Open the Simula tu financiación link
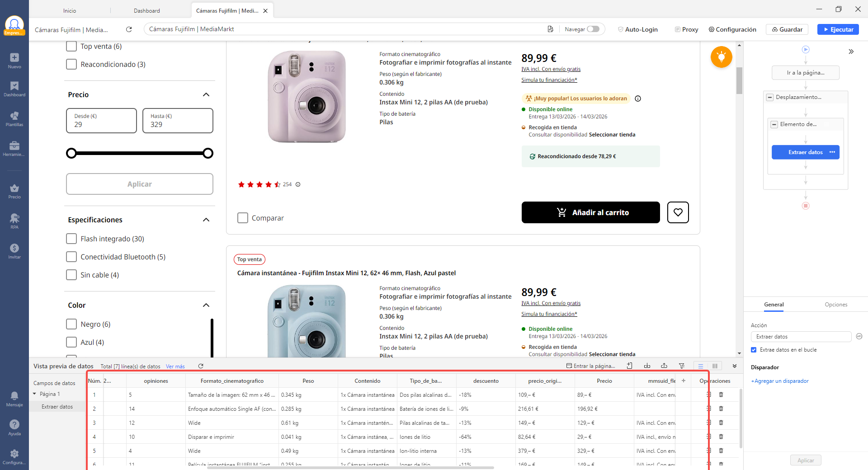The image size is (868, 470). pyautogui.click(x=548, y=80)
